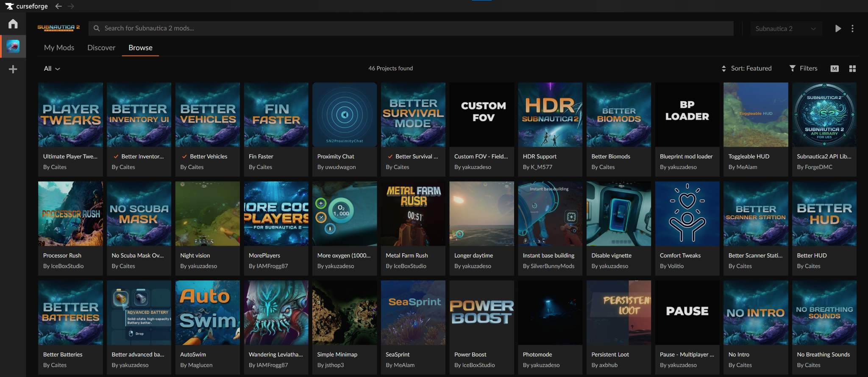Click author uwudwagon under Proximity Chat
The width and height of the screenshot is (868, 377).
(x=340, y=167)
